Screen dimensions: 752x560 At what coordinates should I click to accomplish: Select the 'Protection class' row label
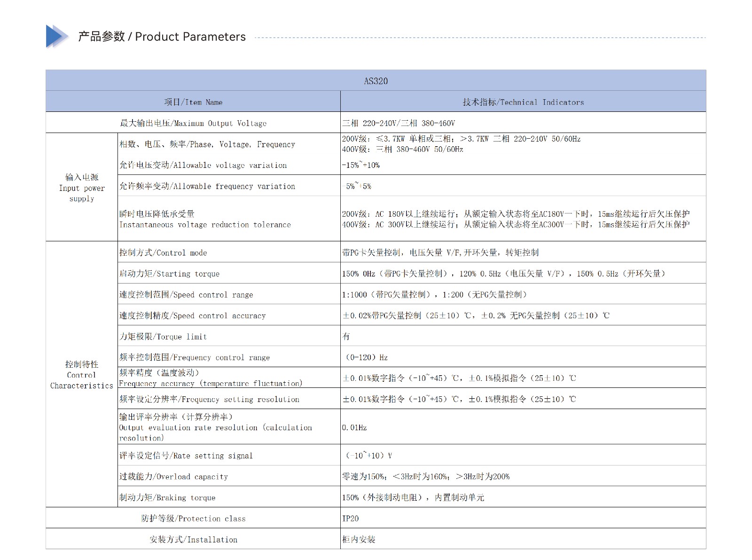(193, 519)
